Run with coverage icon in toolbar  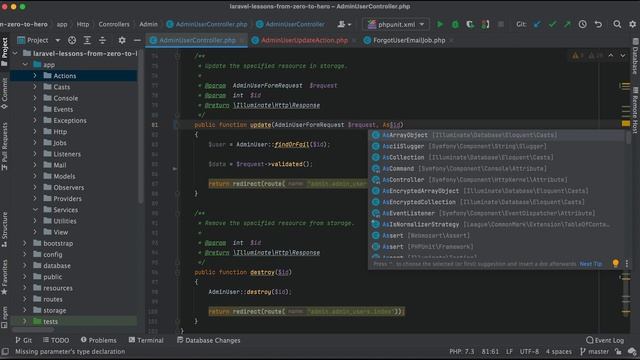click(x=470, y=24)
